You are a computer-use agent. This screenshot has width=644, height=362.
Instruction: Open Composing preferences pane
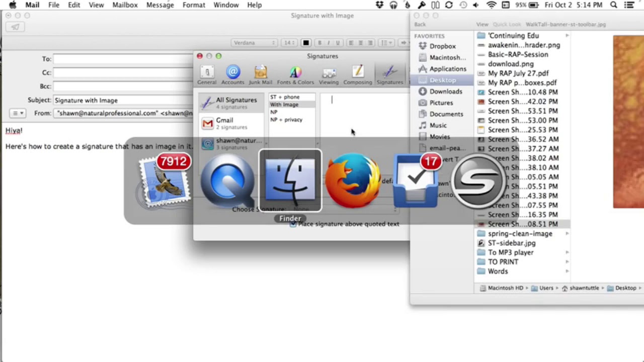[x=358, y=75]
